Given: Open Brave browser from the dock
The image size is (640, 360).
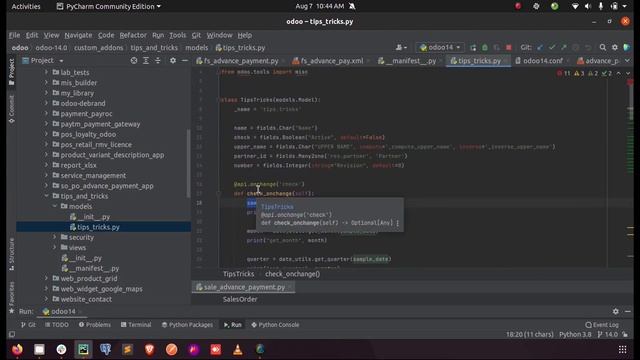Looking at the screenshot, I should click(149, 349).
